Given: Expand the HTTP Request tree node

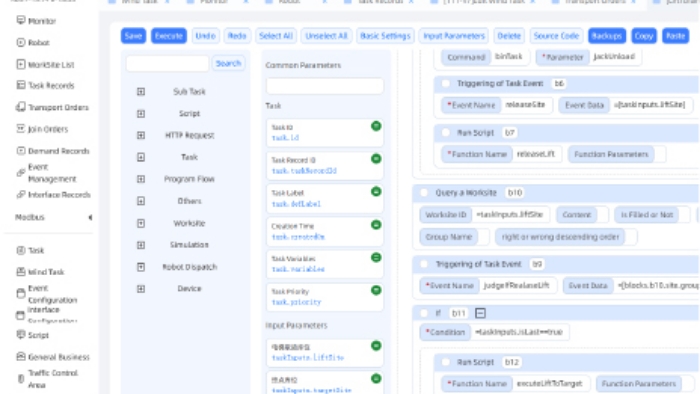Looking at the screenshot, I should 141,135.
